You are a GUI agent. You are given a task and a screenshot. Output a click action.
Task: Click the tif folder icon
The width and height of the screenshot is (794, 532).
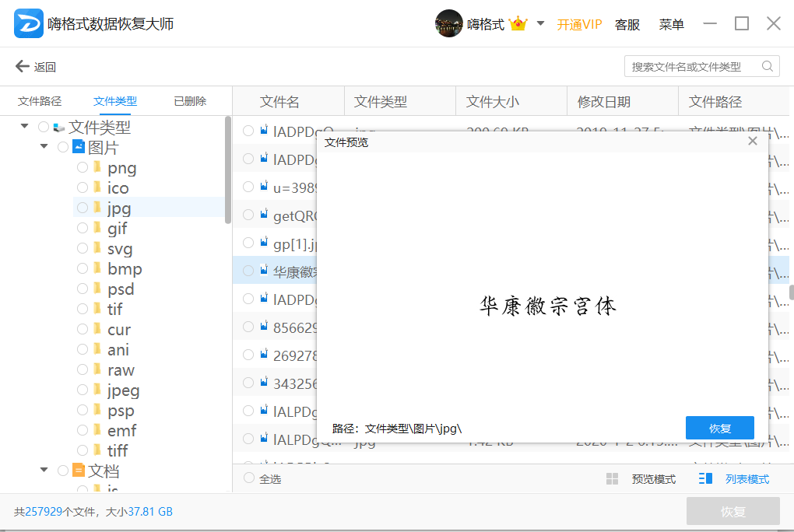97,309
